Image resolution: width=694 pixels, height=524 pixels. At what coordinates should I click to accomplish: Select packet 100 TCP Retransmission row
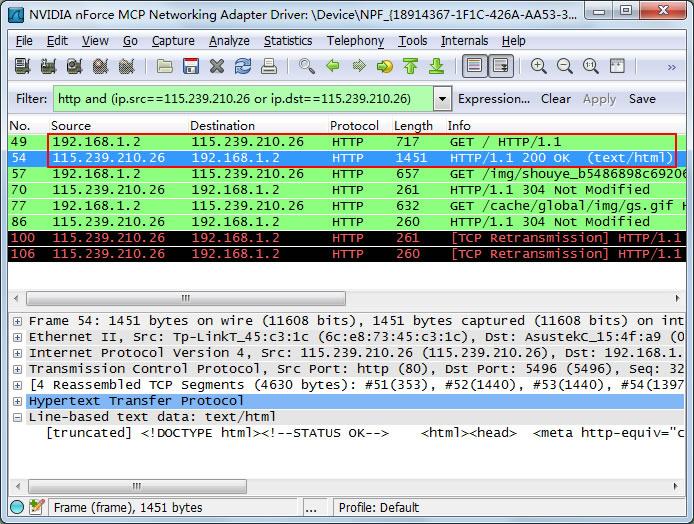[x=347, y=238]
